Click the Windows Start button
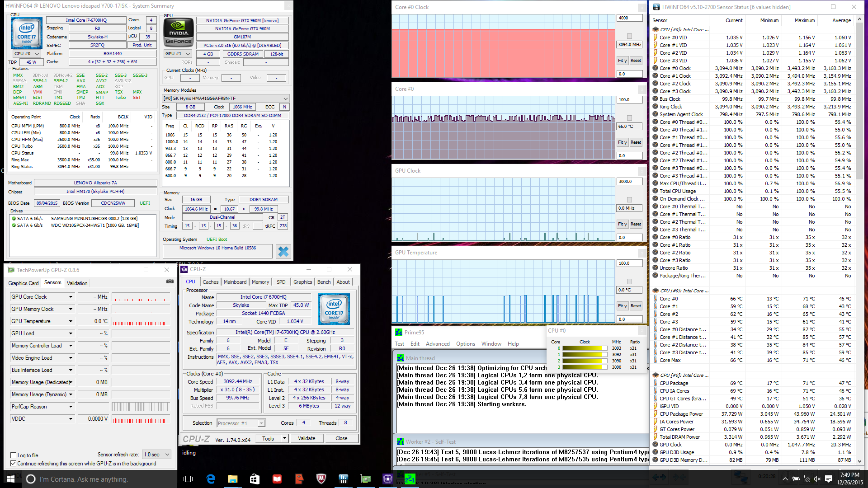 [x=11, y=479]
